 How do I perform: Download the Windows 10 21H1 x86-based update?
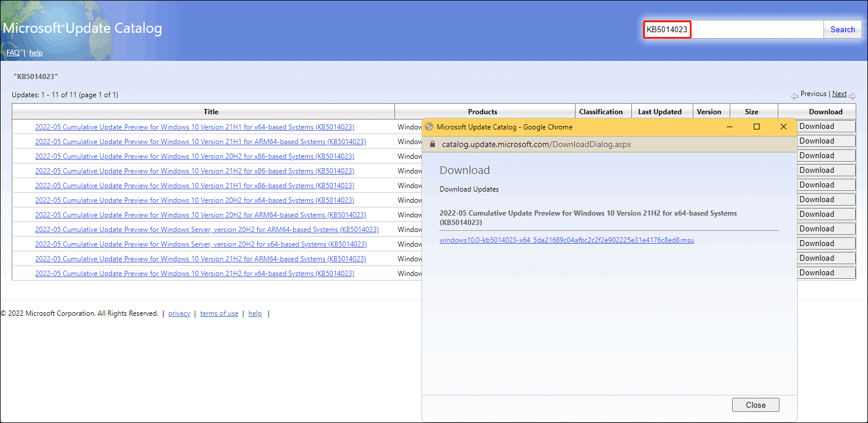pyautogui.click(x=826, y=185)
